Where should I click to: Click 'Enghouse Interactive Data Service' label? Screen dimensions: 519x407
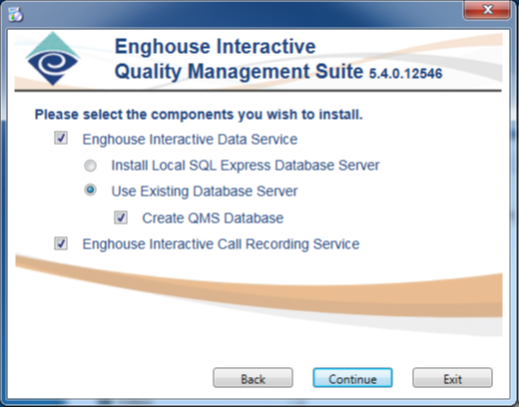click(190, 139)
